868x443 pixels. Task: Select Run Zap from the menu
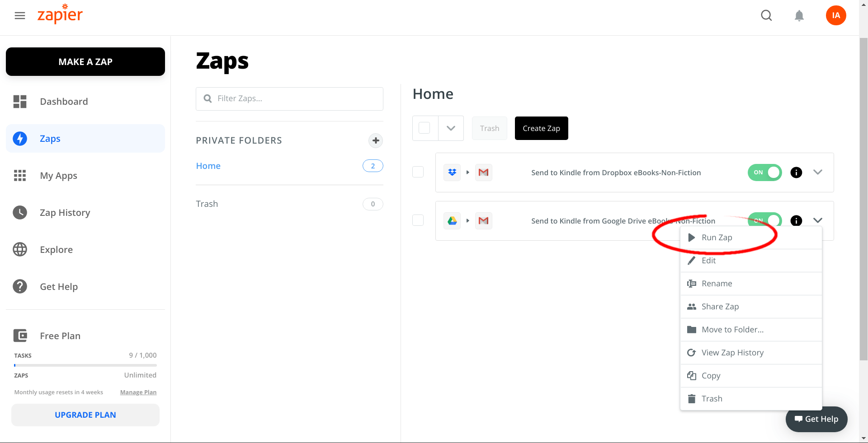coord(717,237)
